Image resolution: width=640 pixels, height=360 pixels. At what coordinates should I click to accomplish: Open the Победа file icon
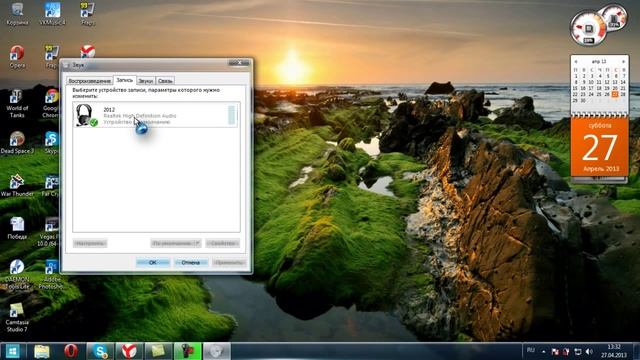pyautogui.click(x=17, y=228)
